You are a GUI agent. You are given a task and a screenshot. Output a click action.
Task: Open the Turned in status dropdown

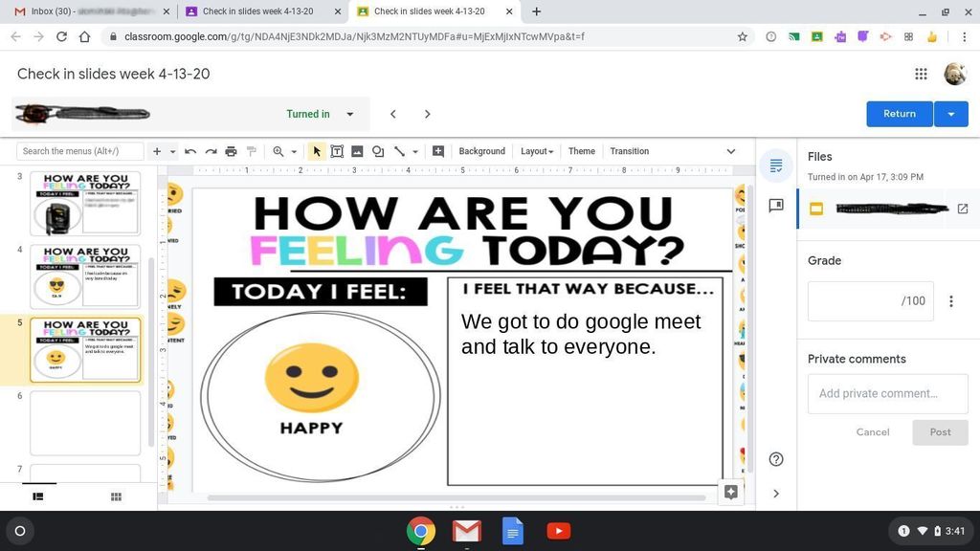coord(350,115)
